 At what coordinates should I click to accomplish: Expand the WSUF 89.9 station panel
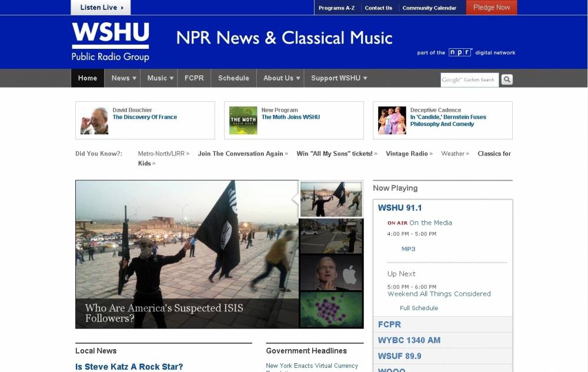(x=443, y=356)
